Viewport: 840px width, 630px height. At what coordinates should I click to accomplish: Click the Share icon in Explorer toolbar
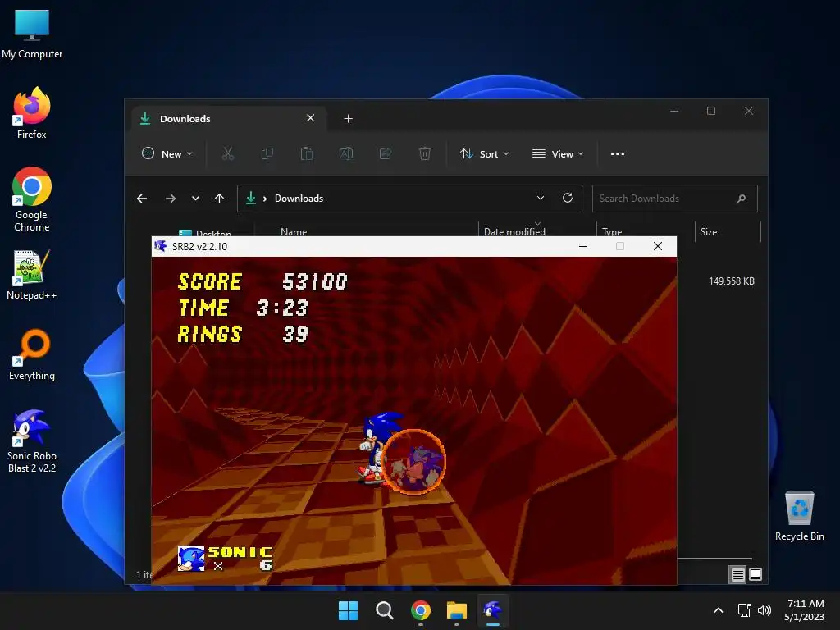click(x=386, y=153)
